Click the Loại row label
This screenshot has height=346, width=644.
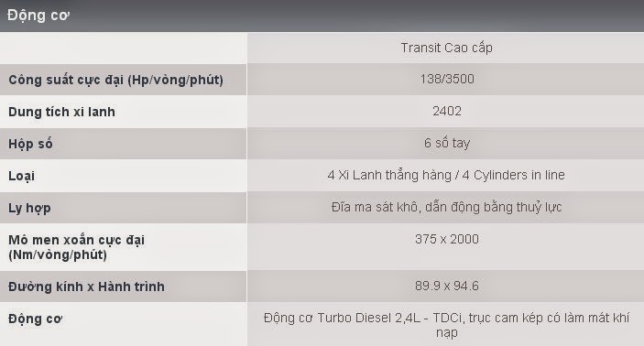pos(21,176)
